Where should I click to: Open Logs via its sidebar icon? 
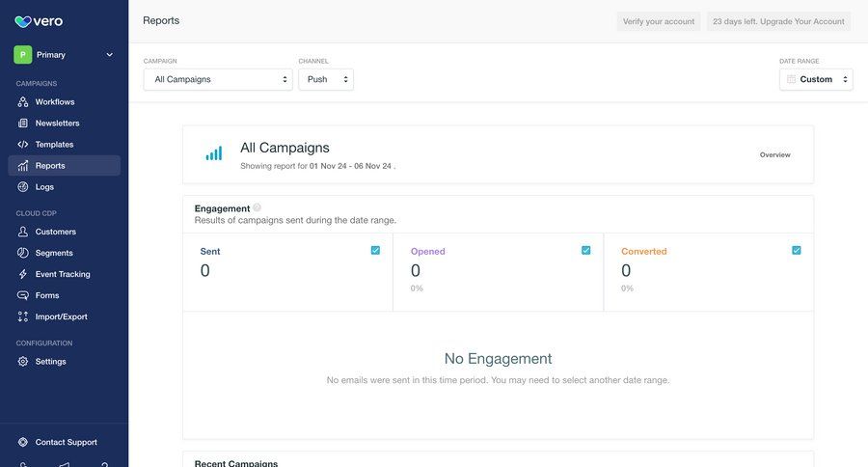coord(23,186)
